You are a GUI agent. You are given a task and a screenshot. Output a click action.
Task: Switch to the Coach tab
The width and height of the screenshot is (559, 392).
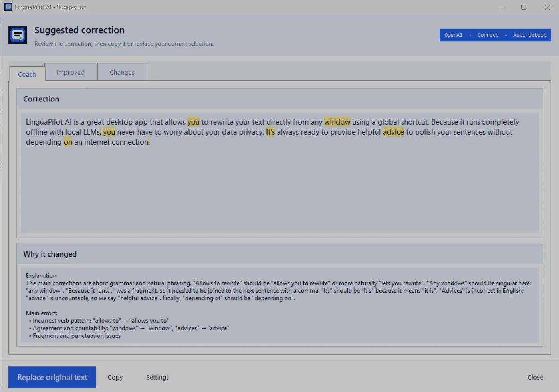tap(27, 74)
